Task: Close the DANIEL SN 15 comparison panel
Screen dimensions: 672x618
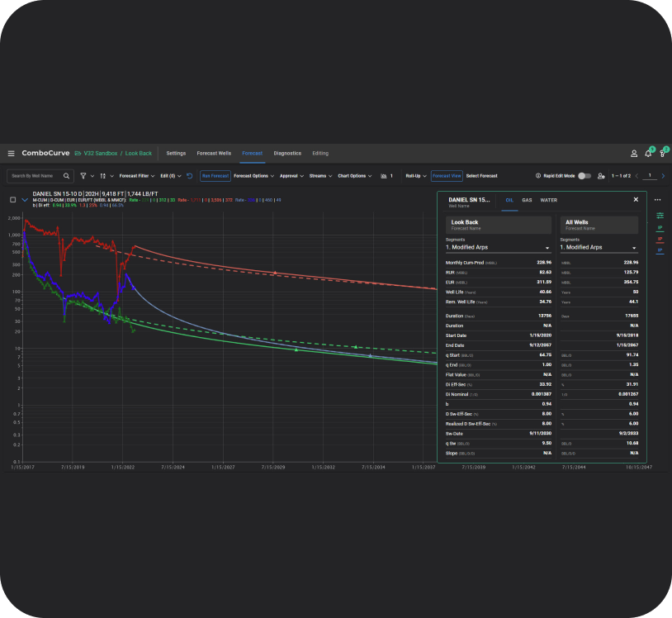Action: click(636, 199)
